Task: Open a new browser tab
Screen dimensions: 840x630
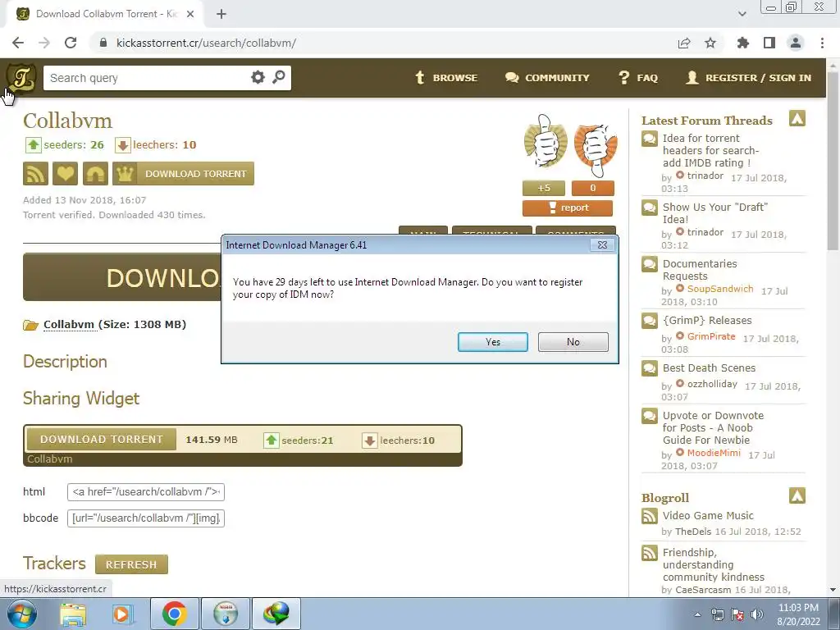Action: 221,14
